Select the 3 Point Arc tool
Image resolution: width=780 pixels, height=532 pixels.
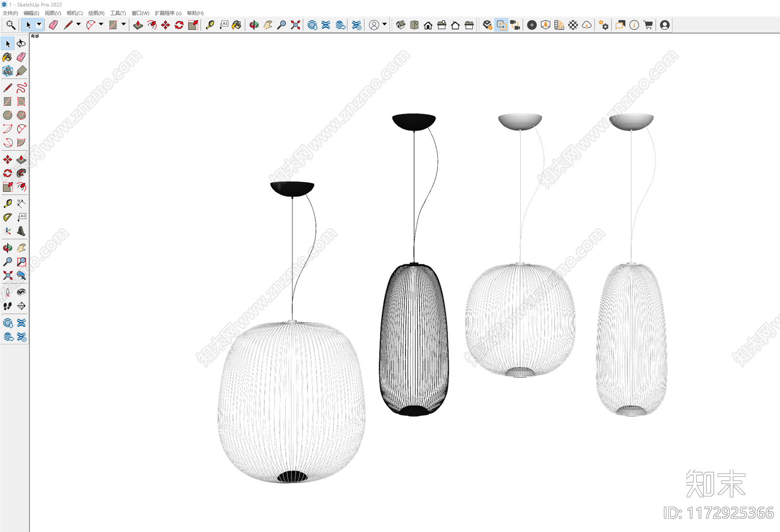click(x=7, y=143)
